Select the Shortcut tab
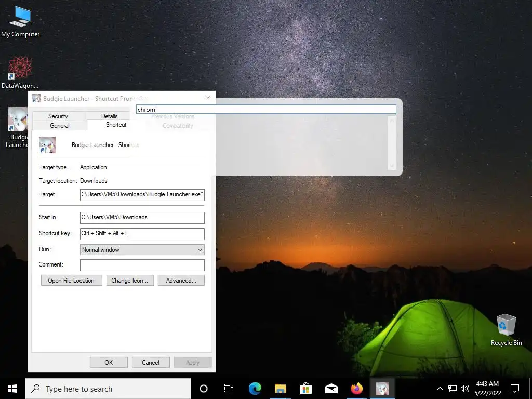Screen dimensions: 532x399 (x=116, y=125)
